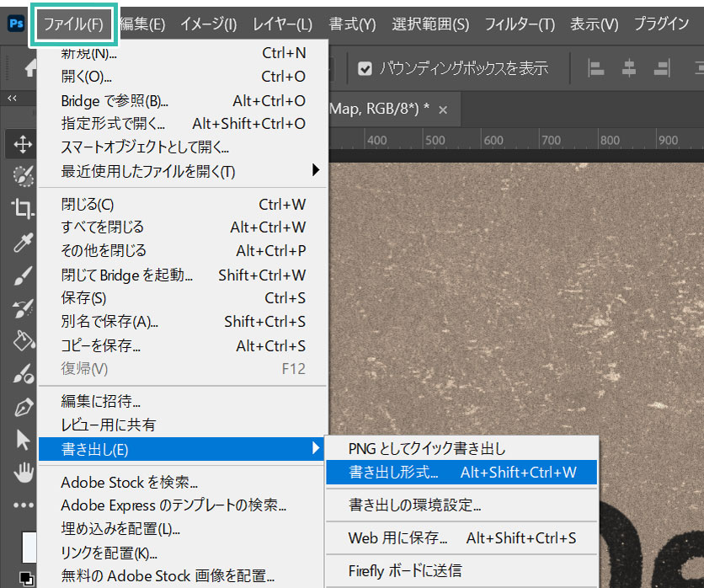Open the 編集(E) menu

[143, 24]
